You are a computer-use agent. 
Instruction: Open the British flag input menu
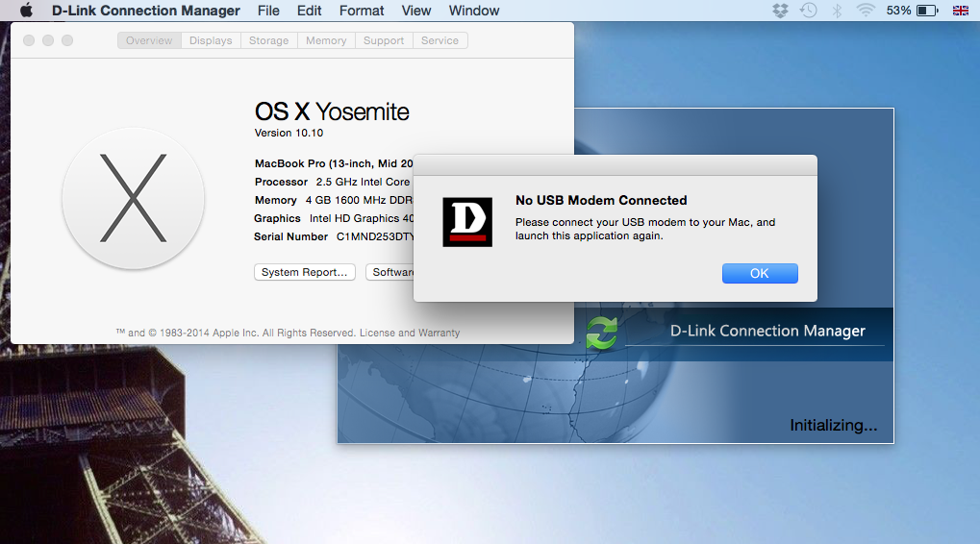[961, 10]
